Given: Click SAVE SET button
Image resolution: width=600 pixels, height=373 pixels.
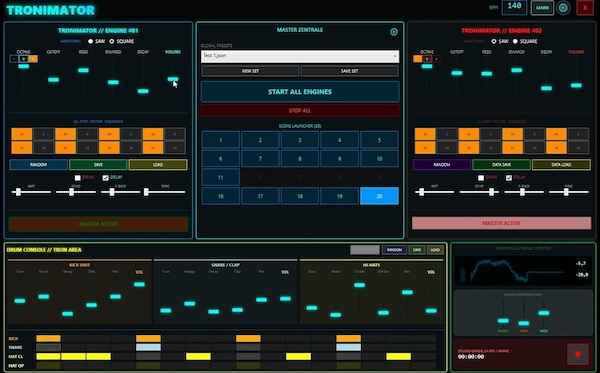Looking at the screenshot, I should 349,71.
